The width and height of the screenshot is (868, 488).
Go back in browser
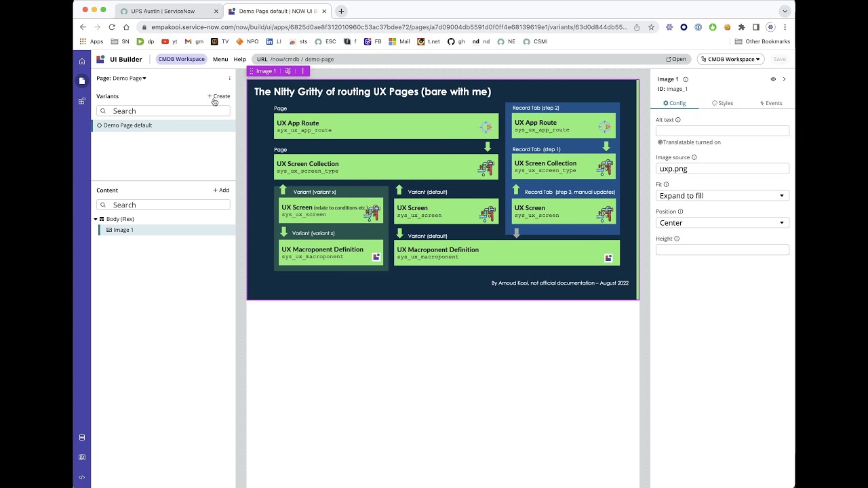coord(83,27)
